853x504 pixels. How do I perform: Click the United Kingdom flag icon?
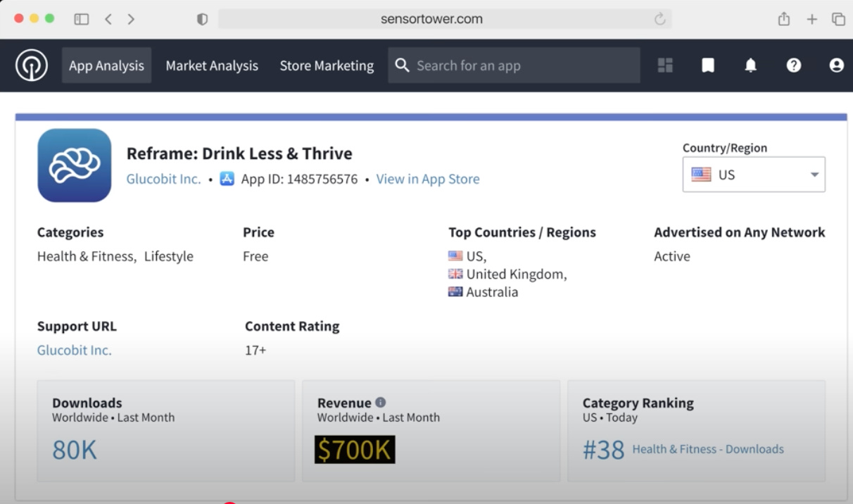[455, 274]
